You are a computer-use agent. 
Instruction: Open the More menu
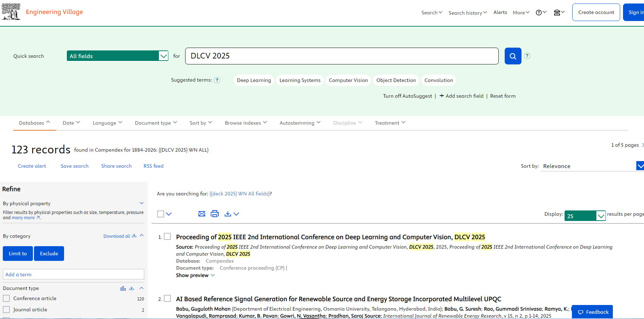tap(521, 13)
